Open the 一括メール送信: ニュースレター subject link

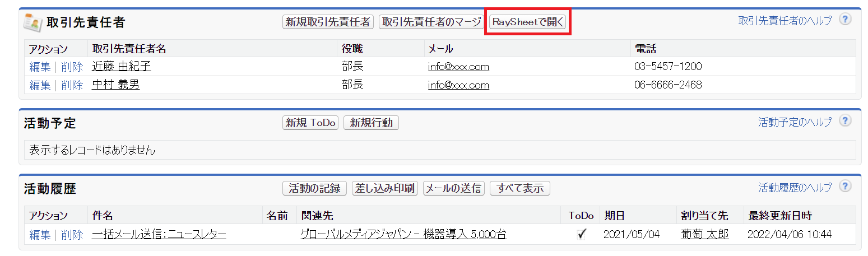click(159, 235)
